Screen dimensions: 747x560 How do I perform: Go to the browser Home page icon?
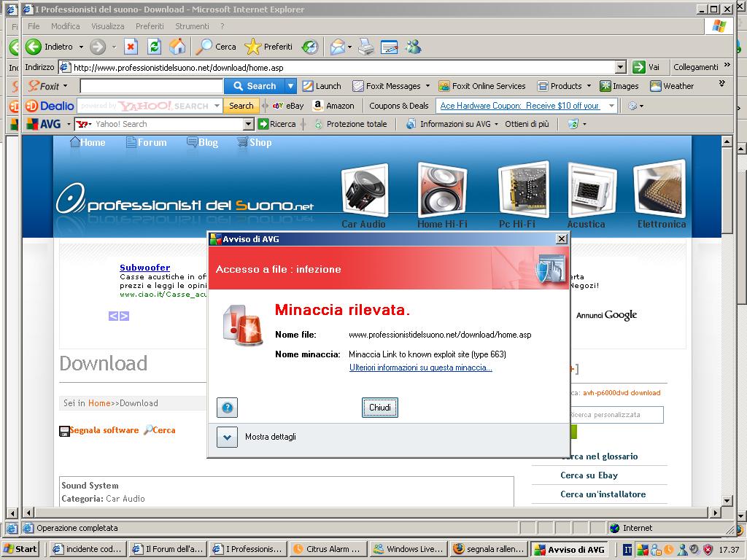point(177,47)
